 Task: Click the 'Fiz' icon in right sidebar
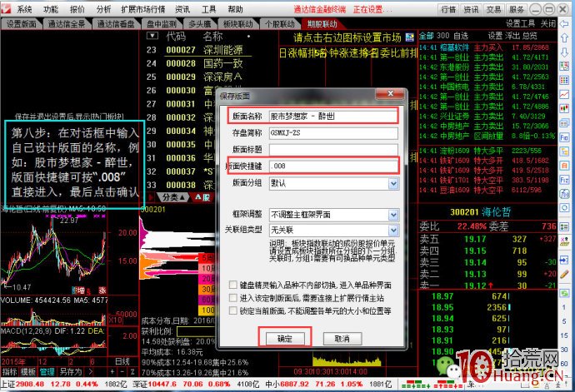(564, 180)
